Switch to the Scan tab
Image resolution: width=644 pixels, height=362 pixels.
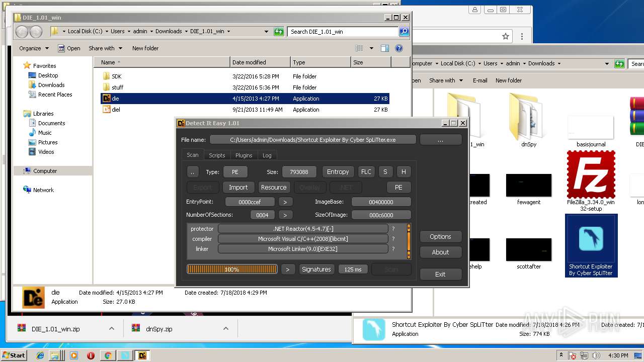click(193, 155)
